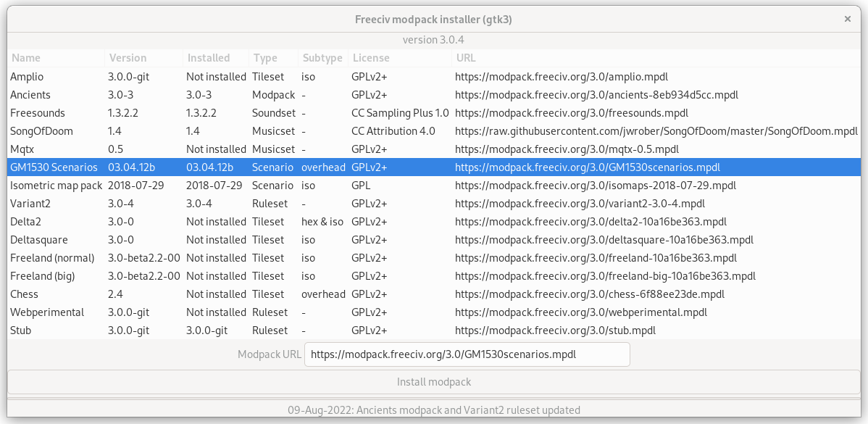Click the Subtype column header
Image resolution: width=868 pixels, height=424 pixels.
tap(322, 58)
